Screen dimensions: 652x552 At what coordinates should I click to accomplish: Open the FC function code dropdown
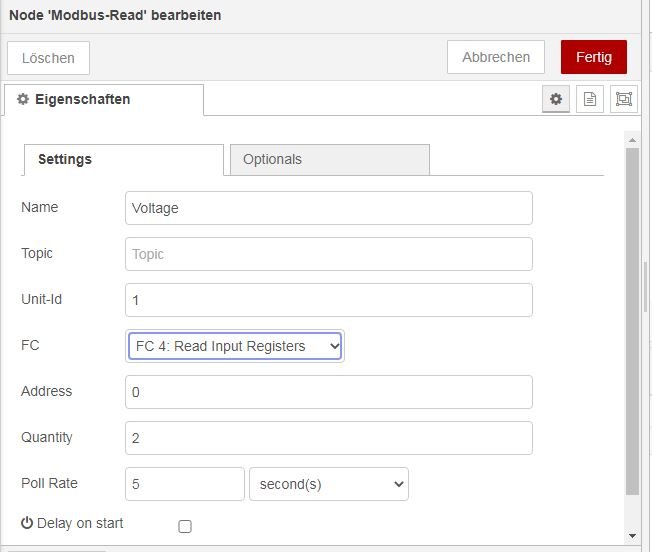(236, 346)
